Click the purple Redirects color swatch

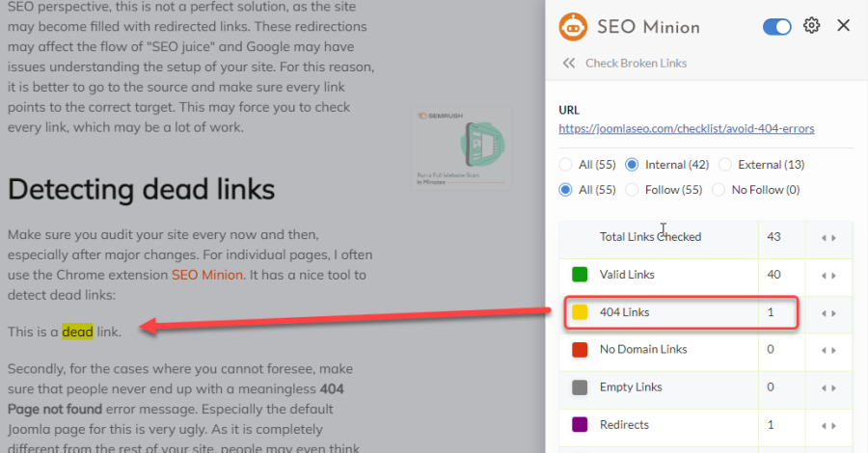580,425
